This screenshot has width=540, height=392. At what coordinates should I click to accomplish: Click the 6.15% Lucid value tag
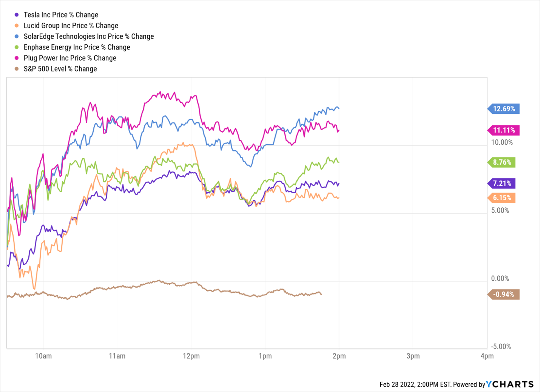(502, 198)
